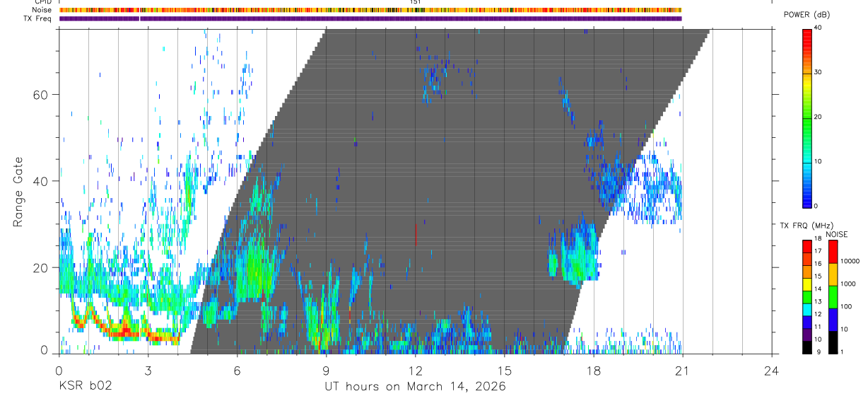Click the '6' hour tick on time axis
The image size is (868, 401).
tap(237, 371)
